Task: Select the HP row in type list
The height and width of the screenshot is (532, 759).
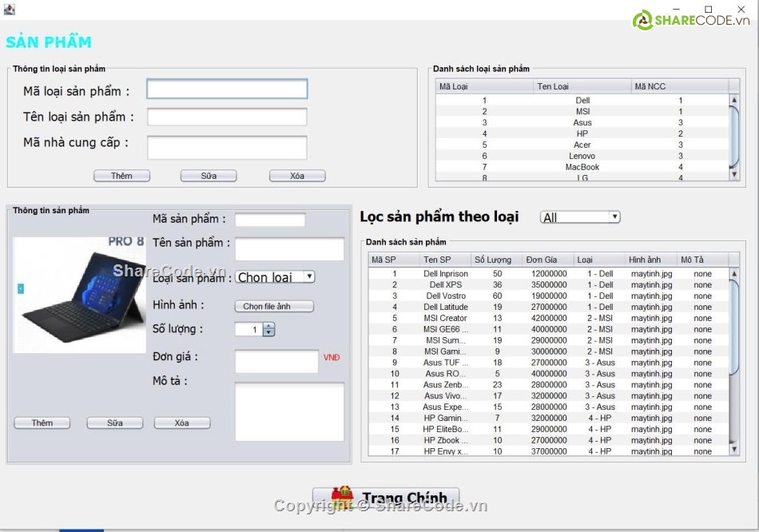Action: click(582, 133)
